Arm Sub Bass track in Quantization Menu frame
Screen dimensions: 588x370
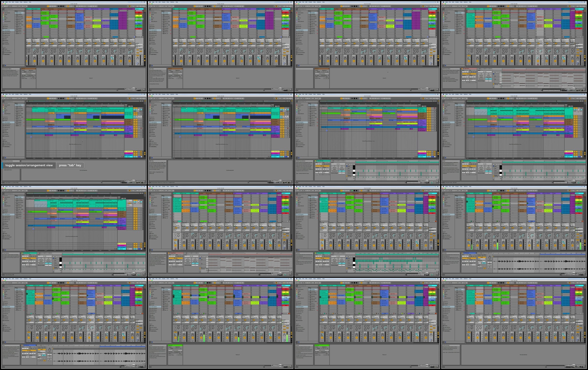click(61, 65)
